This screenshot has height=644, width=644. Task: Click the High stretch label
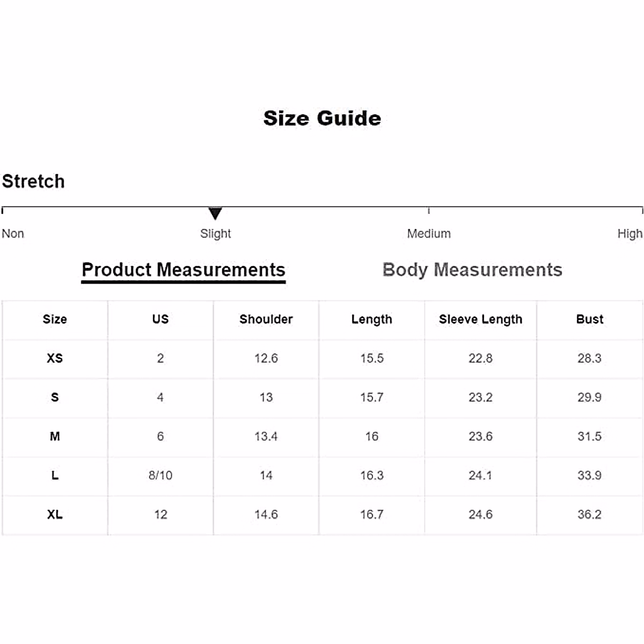(630, 233)
